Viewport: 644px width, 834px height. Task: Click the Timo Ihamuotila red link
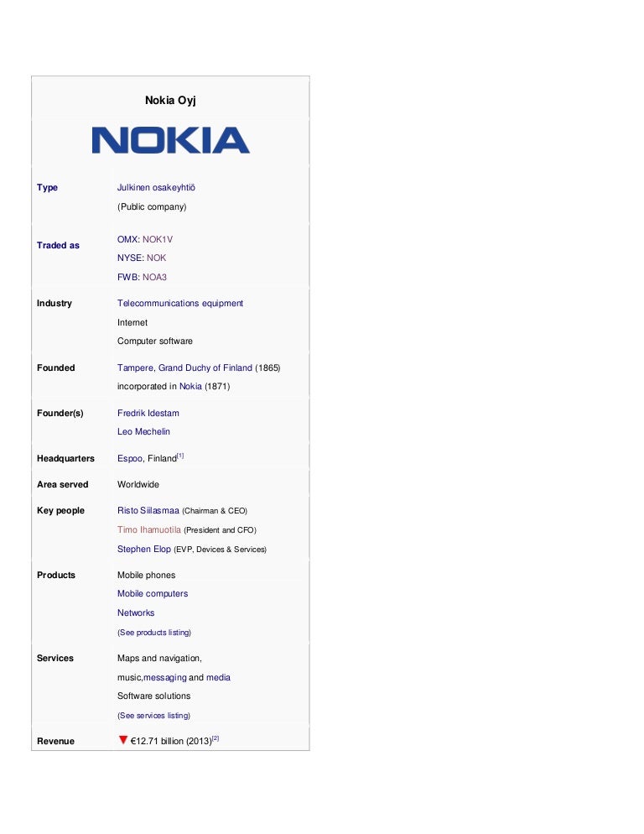[x=149, y=530]
